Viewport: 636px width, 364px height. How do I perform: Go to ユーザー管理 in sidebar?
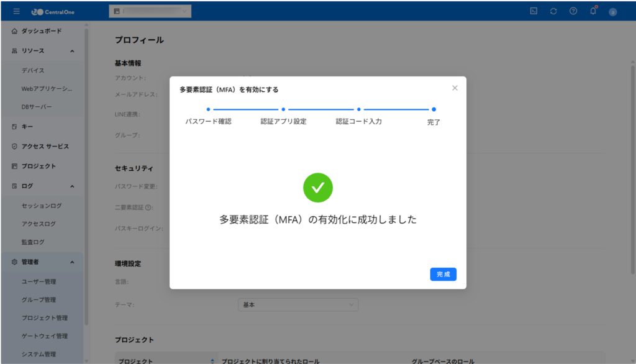pyautogui.click(x=39, y=281)
